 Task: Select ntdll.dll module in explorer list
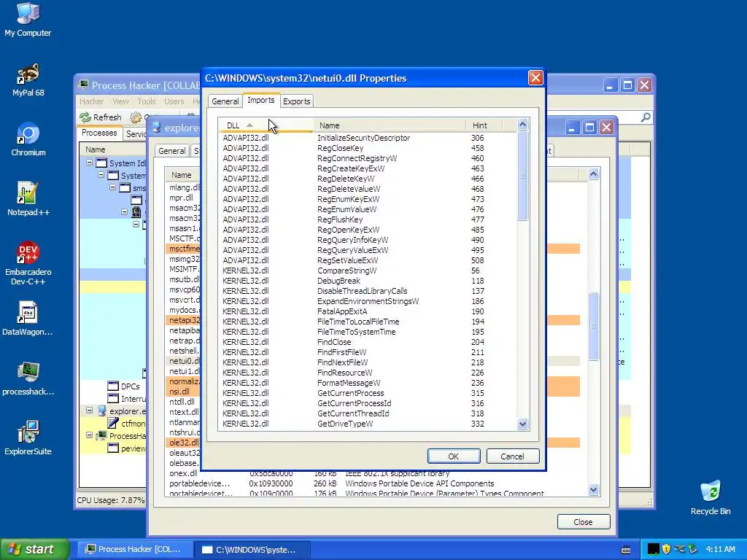[x=183, y=402]
